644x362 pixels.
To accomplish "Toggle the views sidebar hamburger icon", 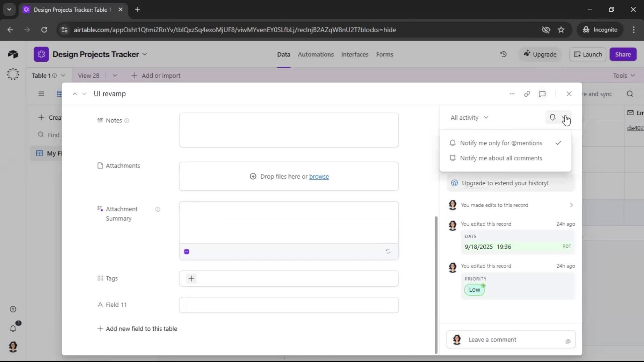I will coord(41,94).
